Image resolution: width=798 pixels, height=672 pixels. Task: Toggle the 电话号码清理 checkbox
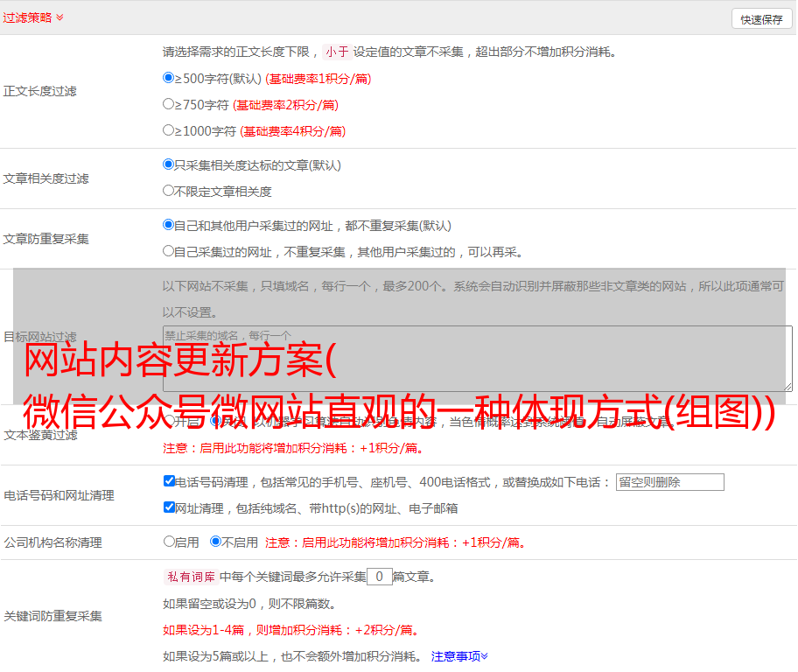click(x=169, y=481)
